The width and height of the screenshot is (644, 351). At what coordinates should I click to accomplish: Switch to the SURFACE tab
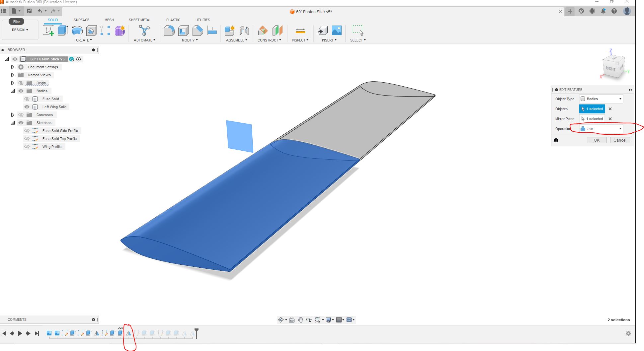(x=81, y=20)
